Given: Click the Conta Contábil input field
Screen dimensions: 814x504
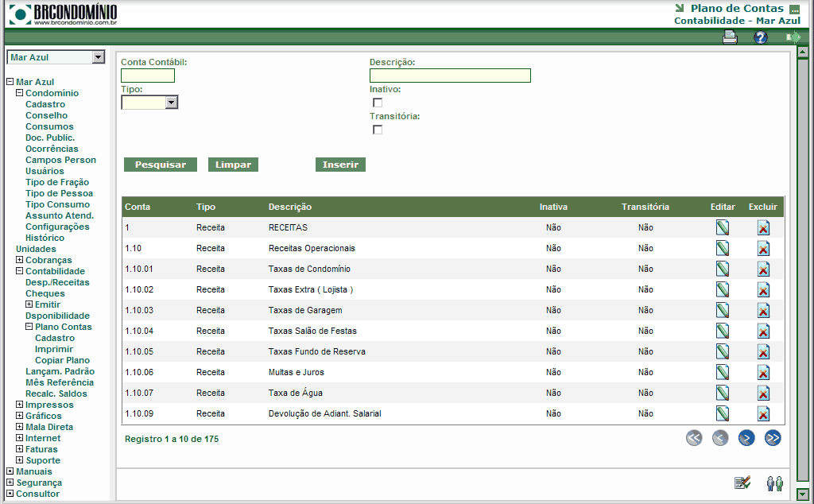Looking at the screenshot, I should pyautogui.click(x=148, y=76).
